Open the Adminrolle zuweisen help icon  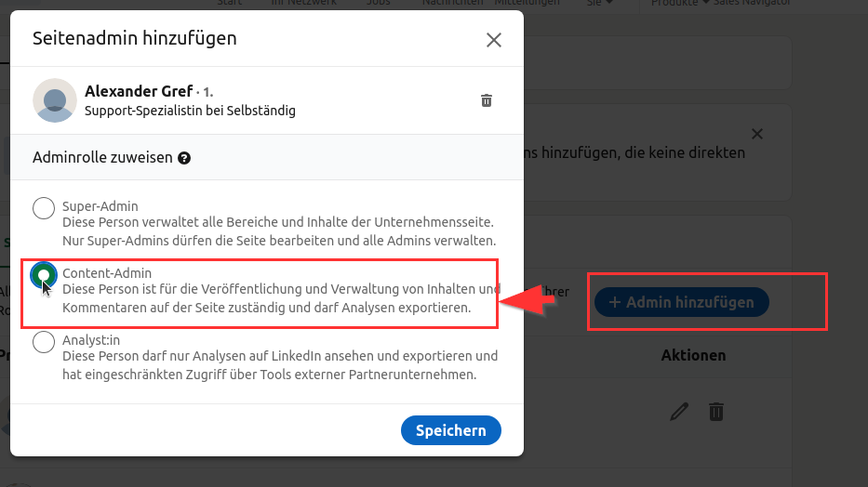click(184, 158)
